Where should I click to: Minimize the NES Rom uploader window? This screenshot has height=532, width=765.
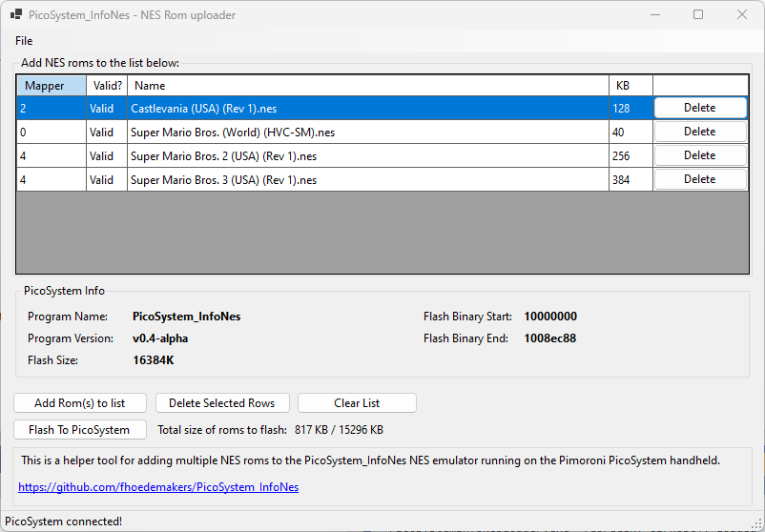655,14
